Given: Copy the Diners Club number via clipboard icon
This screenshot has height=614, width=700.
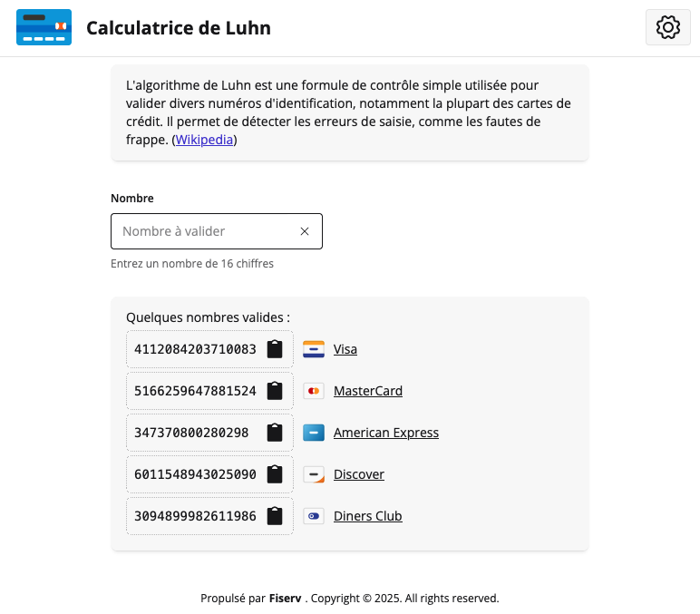Looking at the screenshot, I should (275, 516).
